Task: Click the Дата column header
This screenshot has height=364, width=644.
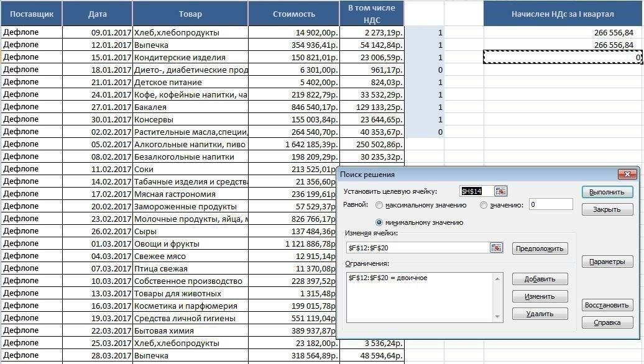Action: (98, 14)
